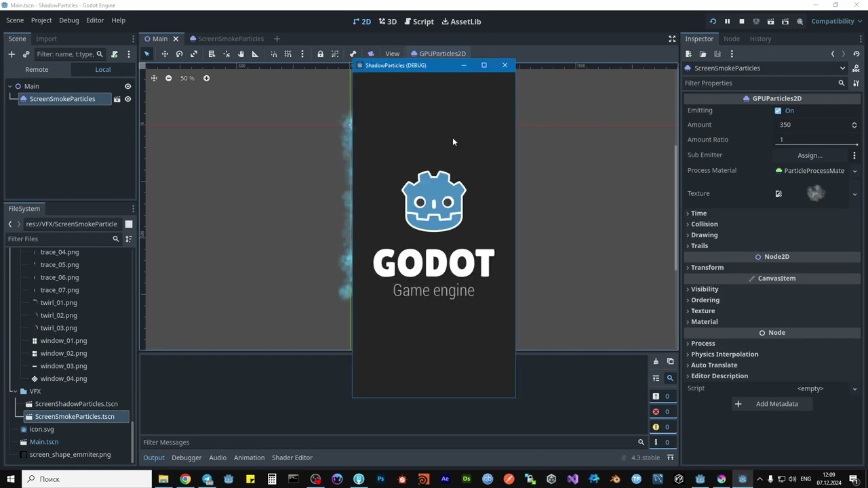Screen dimensions: 868x488
Task: Adjust the Amount Ratio slider
Action: coord(816,144)
